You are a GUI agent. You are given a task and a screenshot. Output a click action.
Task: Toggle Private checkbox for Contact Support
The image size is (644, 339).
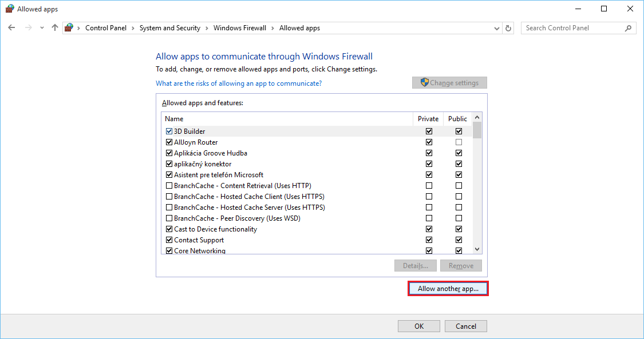point(429,240)
